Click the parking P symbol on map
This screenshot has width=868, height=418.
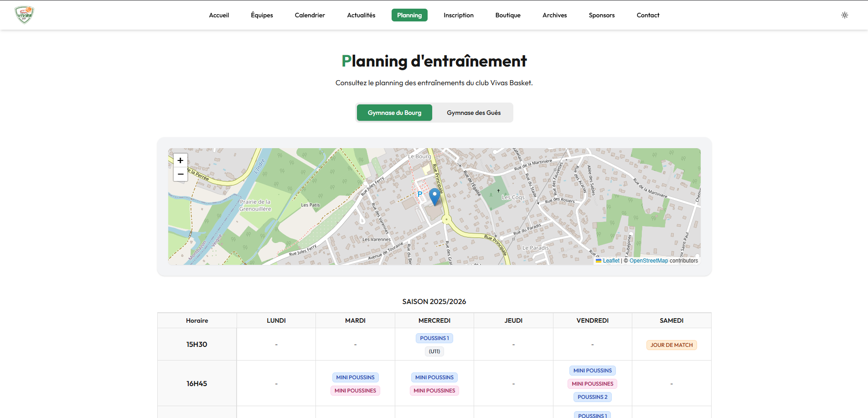420,194
